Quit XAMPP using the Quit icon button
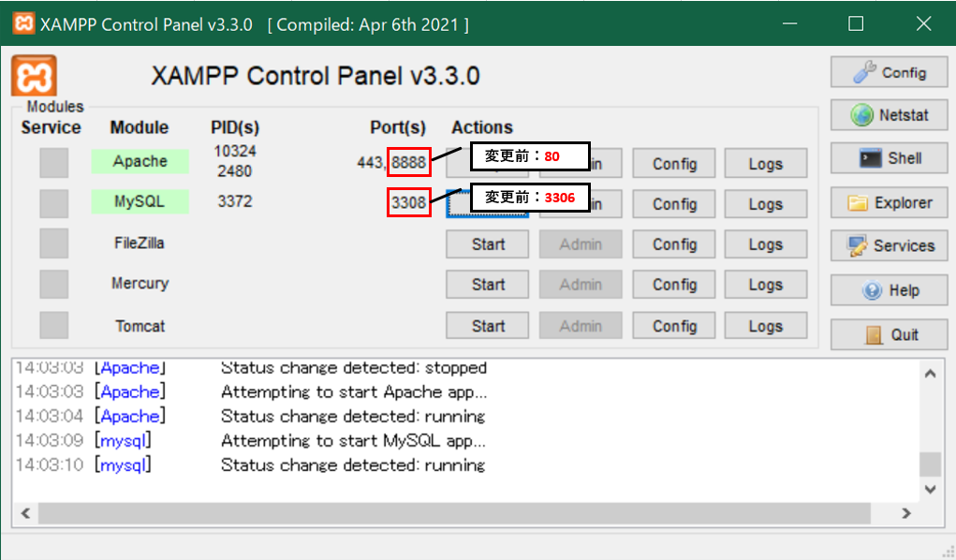This screenshot has height=560, width=956. (x=888, y=333)
